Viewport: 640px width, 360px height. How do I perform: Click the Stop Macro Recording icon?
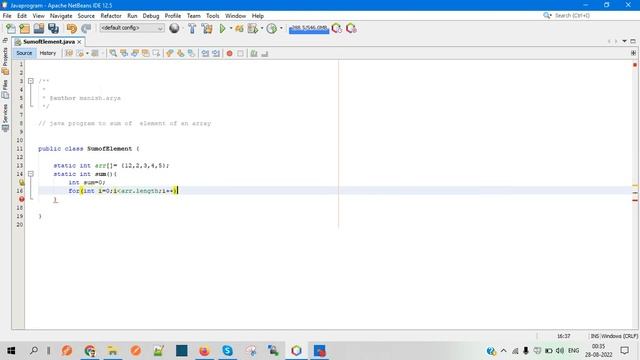pyautogui.click(x=240, y=53)
